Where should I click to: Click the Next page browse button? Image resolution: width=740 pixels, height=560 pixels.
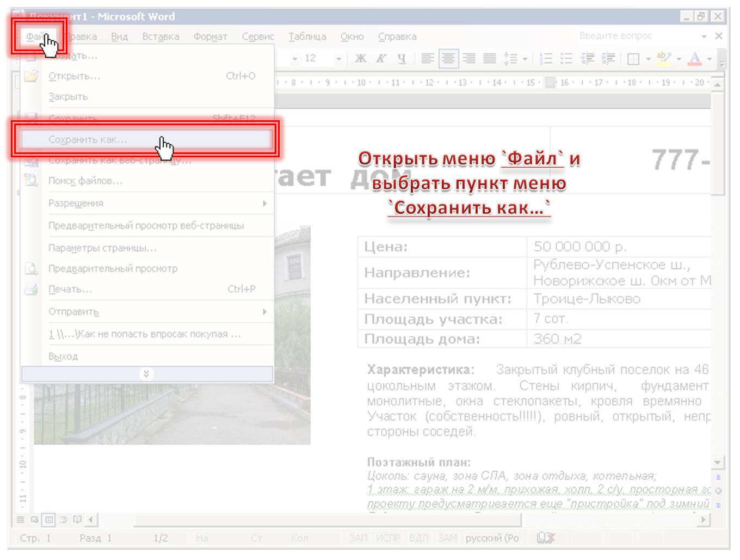718,505
